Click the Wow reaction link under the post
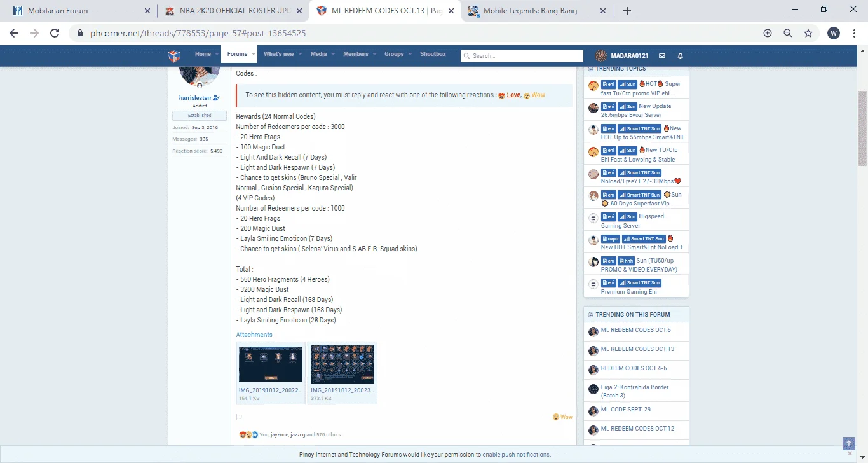 coord(562,417)
